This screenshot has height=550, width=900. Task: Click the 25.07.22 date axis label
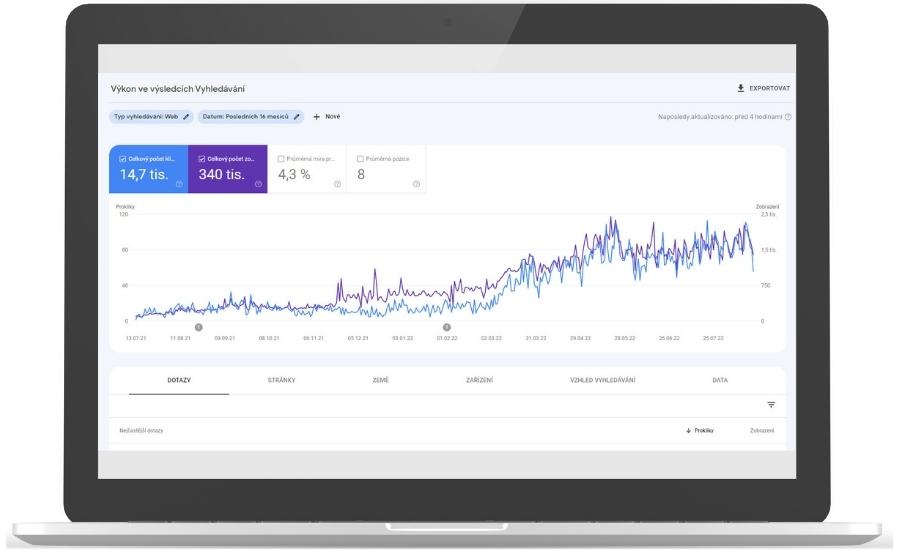coord(713,338)
